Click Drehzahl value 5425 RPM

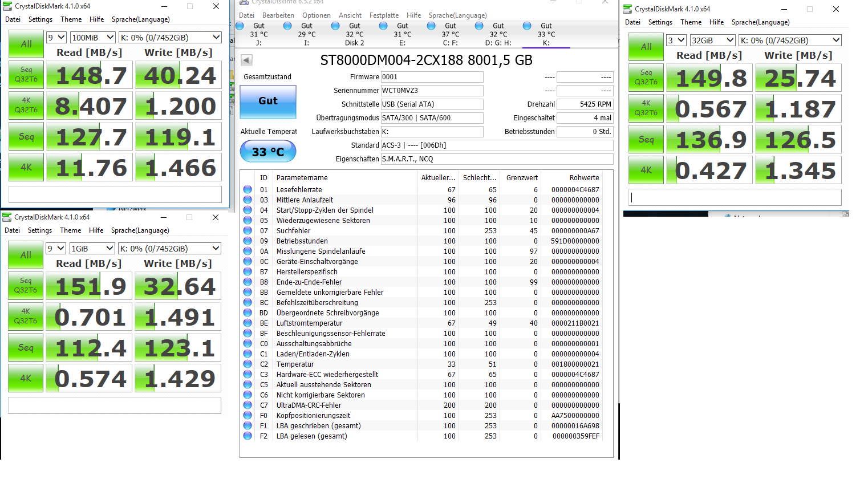(585, 104)
